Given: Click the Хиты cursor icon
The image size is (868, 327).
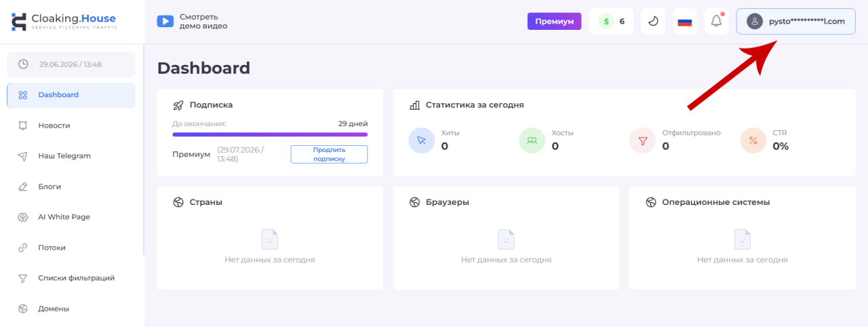Looking at the screenshot, I should coord(421,140).
